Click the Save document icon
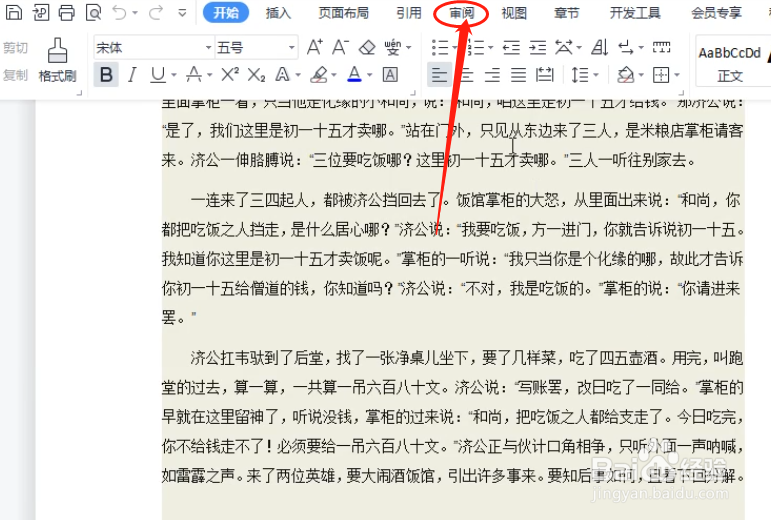The image size is (771, 520). (13, 12)
